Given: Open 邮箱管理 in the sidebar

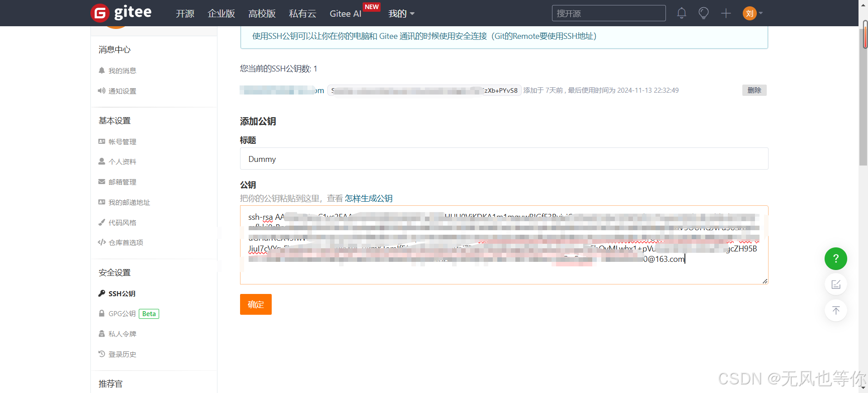Looking at the screenshot, I should 122,182.
